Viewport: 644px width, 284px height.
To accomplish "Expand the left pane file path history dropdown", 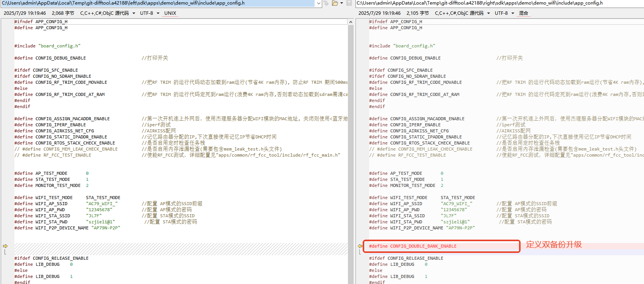I will tap(318, 3).
